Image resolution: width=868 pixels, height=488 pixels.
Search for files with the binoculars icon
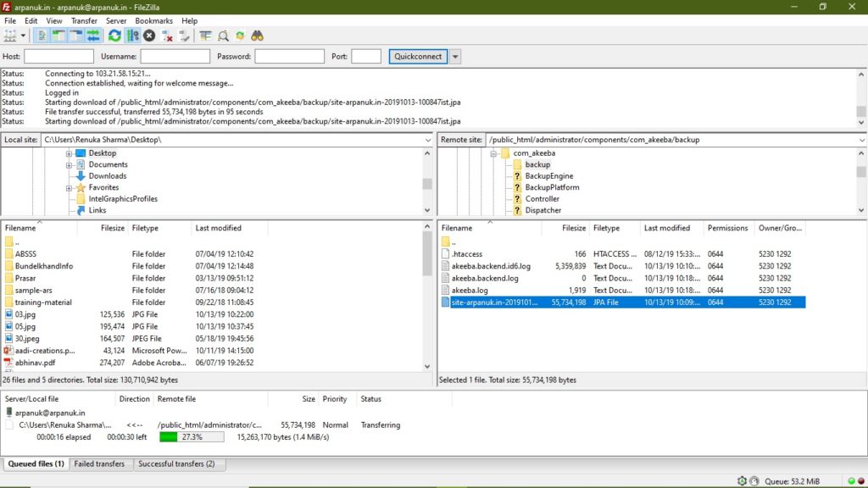coord(258,36)
